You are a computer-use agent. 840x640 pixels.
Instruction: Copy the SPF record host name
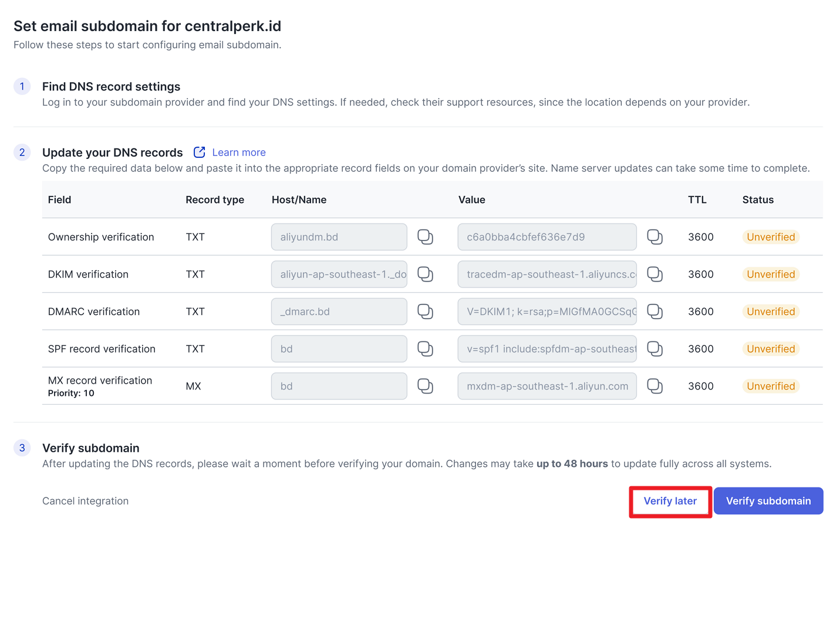(x=425, y=349)
